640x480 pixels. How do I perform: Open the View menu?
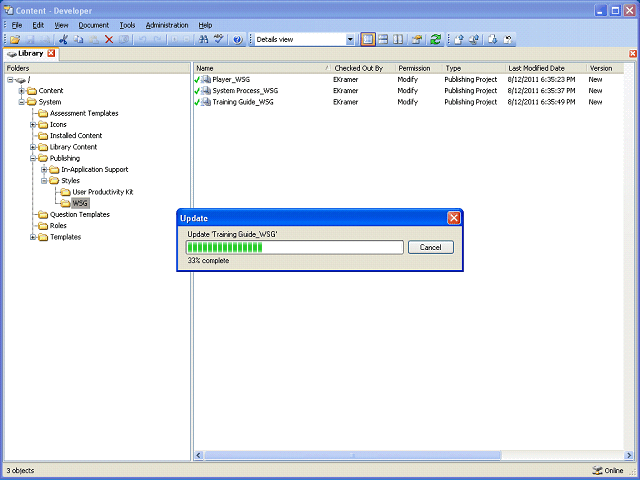[x=61, y=25]
